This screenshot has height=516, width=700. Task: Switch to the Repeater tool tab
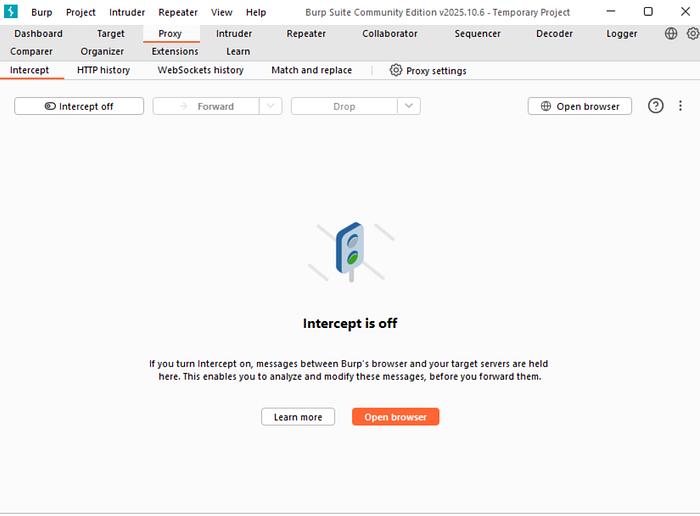pyautogui.click(x=306, y=34)
